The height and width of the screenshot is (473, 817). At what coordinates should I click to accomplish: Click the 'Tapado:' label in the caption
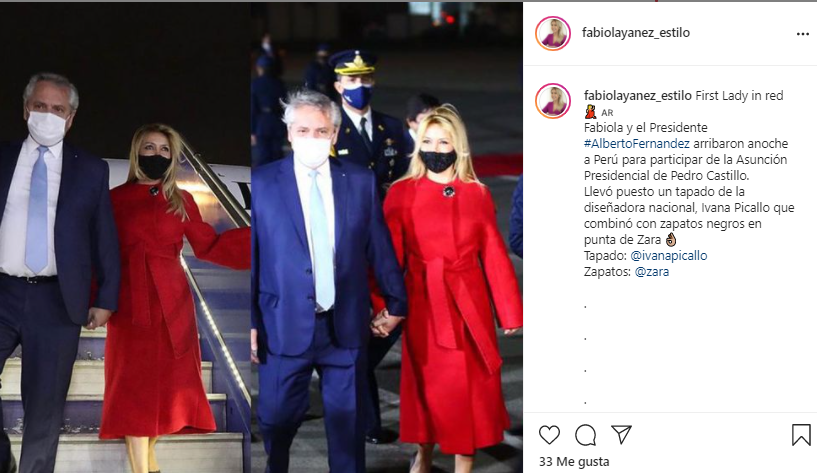click(605, 256)
